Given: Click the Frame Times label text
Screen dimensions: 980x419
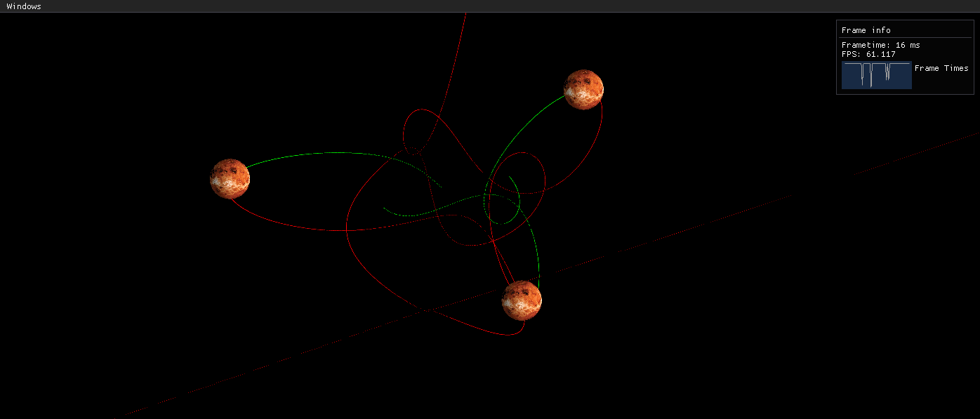Looking at the screenshot, I should click(x=941, y=68).
